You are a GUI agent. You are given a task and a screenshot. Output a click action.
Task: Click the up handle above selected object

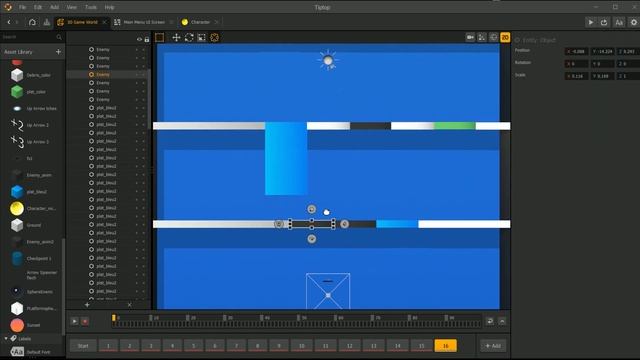311,209
